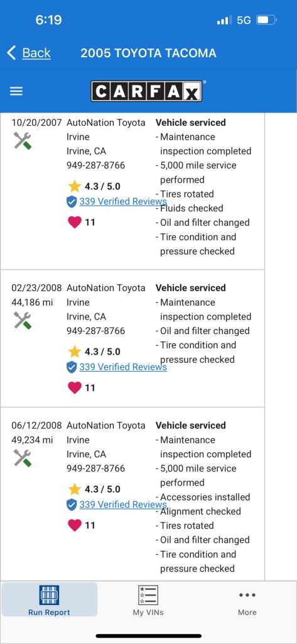Open 339 Verified Reviews in the 10/20/2007 entry

pos(123,201)
